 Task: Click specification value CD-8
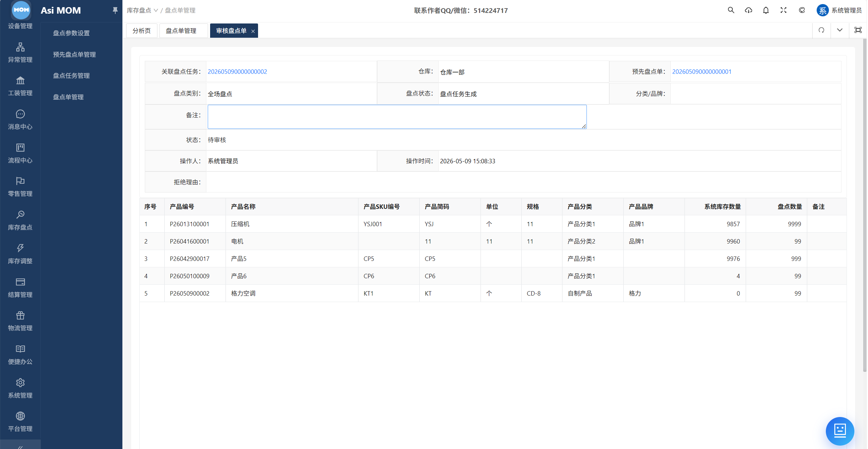pos(533,294)
